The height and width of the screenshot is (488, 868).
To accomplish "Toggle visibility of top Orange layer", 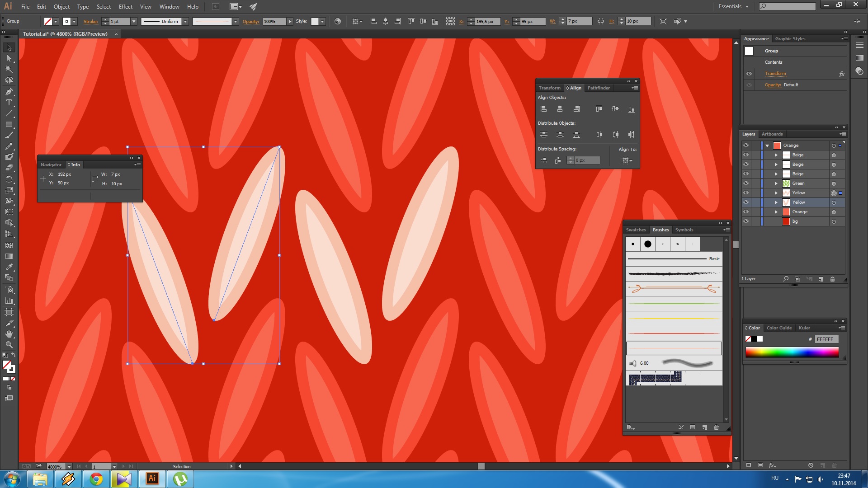I will (746, 145).
